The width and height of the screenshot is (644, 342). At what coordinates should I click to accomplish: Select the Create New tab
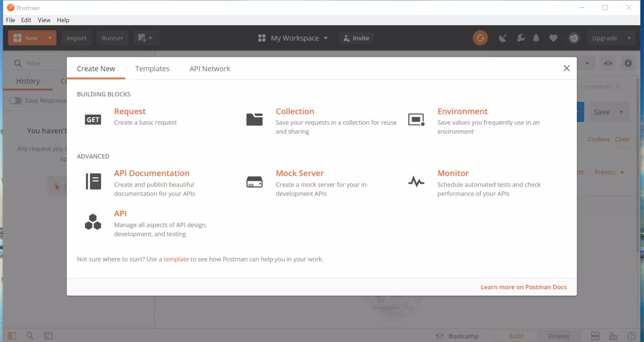(96, 68)
